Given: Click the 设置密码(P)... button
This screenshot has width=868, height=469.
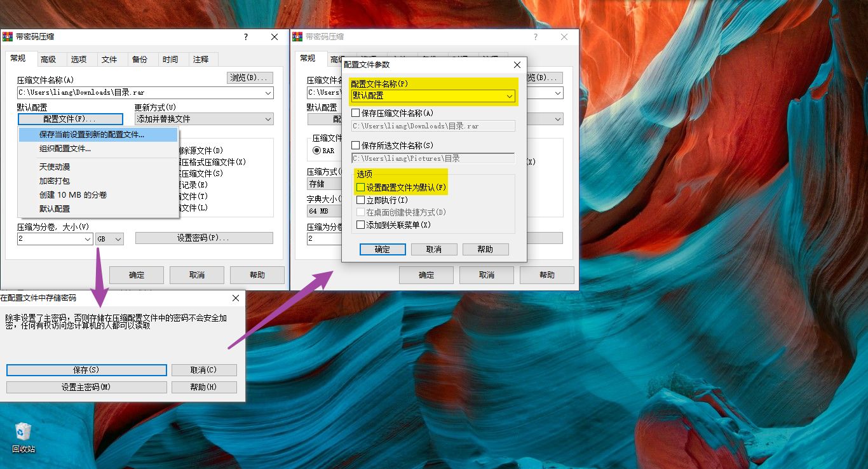Looking at the screenshot, I should pos(204,238).
